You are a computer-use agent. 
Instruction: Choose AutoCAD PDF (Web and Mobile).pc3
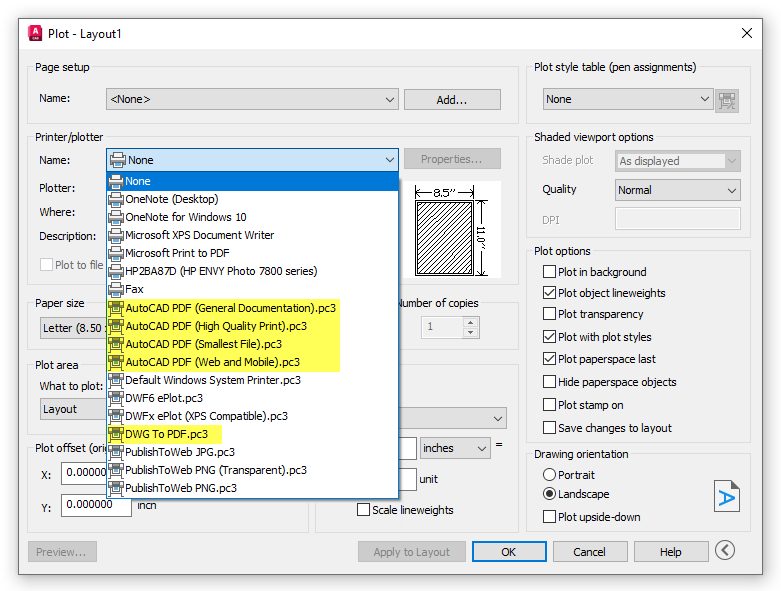pyautogui.click(x=252, y=362)
